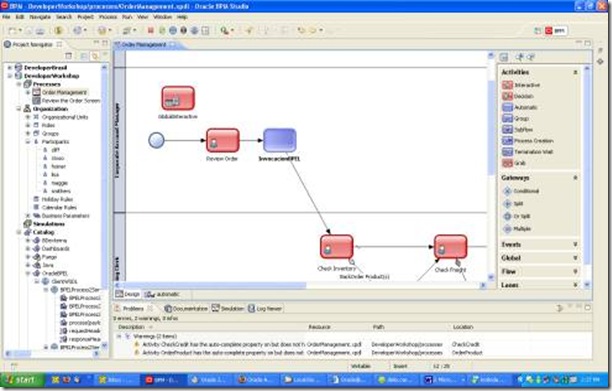Click the GlobalInteractive activity node
The height and width of the screenshot is (391, 612).
(178, 98)
